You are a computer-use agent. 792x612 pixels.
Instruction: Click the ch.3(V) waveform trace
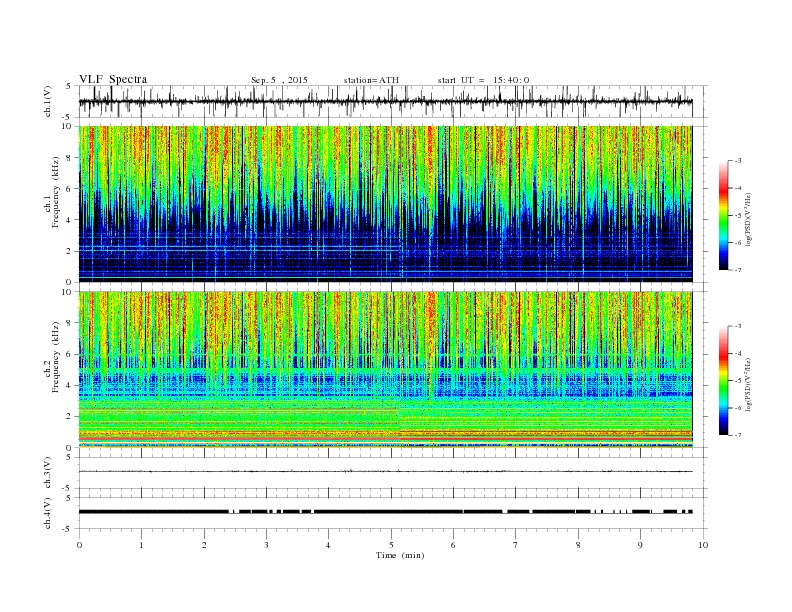[x=385, y=472]
